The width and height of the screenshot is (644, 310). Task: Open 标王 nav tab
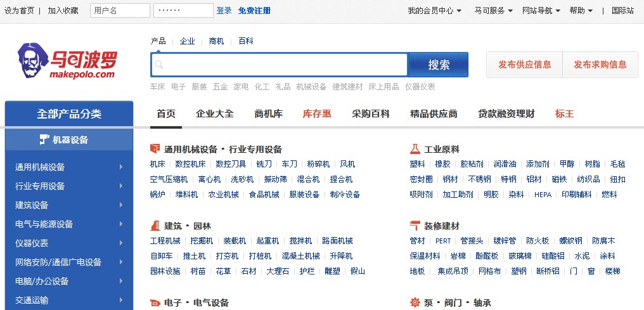pos(564,113)
